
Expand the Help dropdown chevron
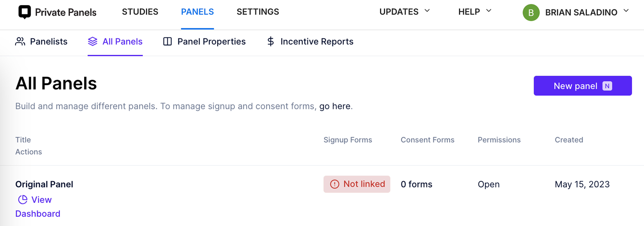[489, 11]
